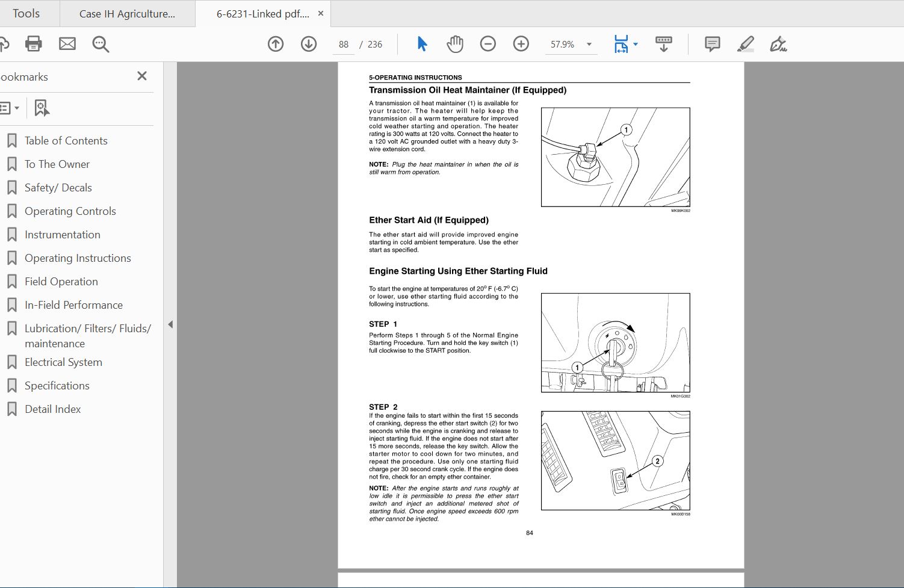Add a sticky note comment
Image resolution: width=904 pixels, height=588 pixels.
point(711,43)
